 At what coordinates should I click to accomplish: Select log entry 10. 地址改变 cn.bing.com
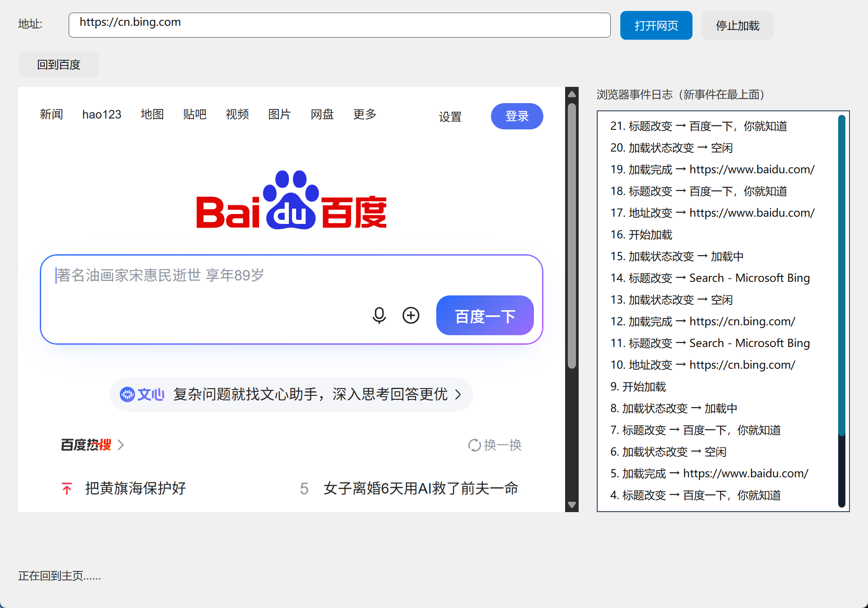[703, 365]
